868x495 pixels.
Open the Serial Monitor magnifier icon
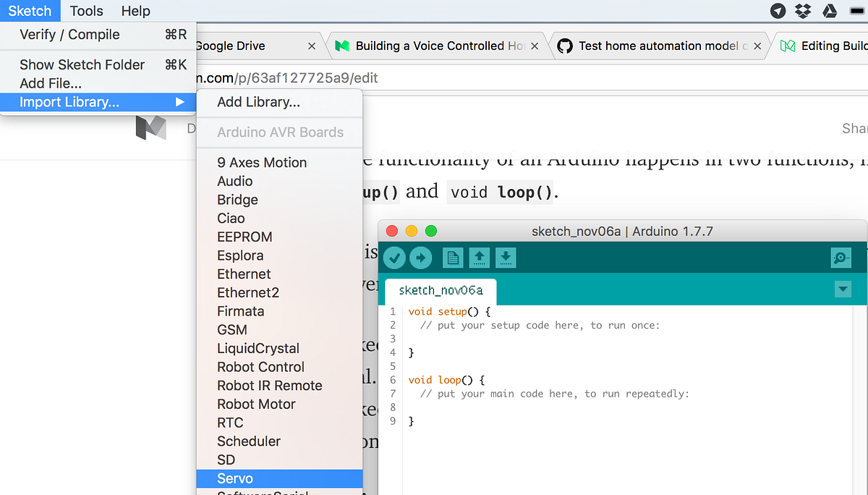841,258
